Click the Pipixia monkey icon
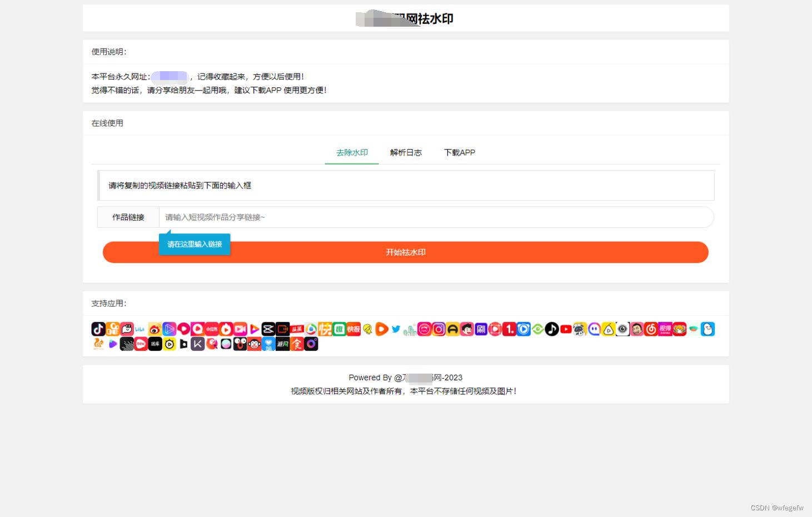 click(253, 344)
